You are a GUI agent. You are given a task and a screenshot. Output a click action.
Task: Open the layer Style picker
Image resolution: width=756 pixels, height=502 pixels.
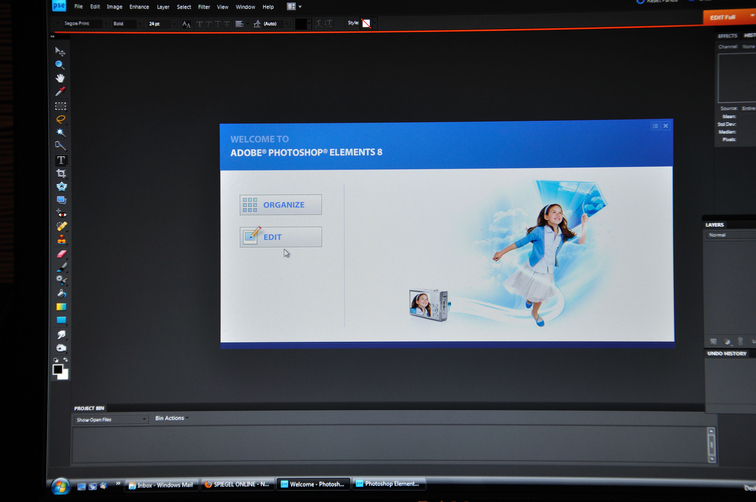coord(368,24)
